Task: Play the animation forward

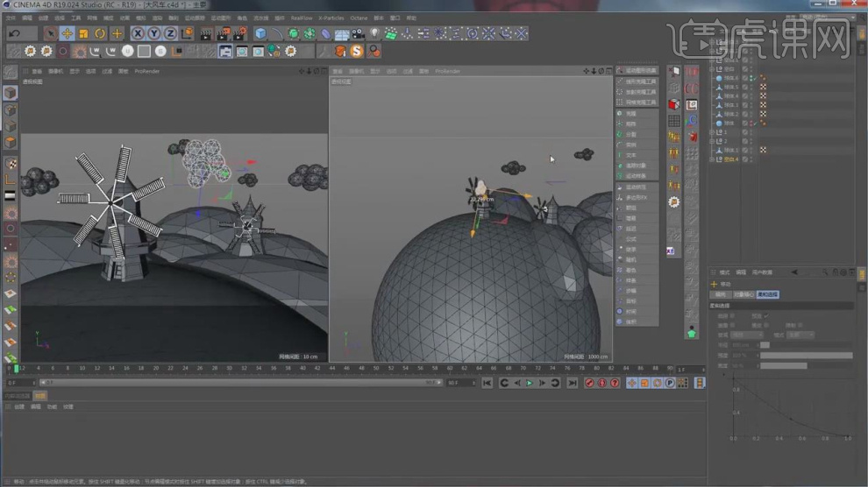Action: click(530, 383)
